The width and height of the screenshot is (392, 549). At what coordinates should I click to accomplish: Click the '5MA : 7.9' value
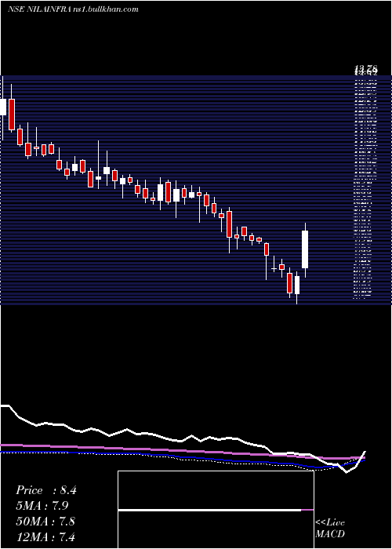(42, 506)
